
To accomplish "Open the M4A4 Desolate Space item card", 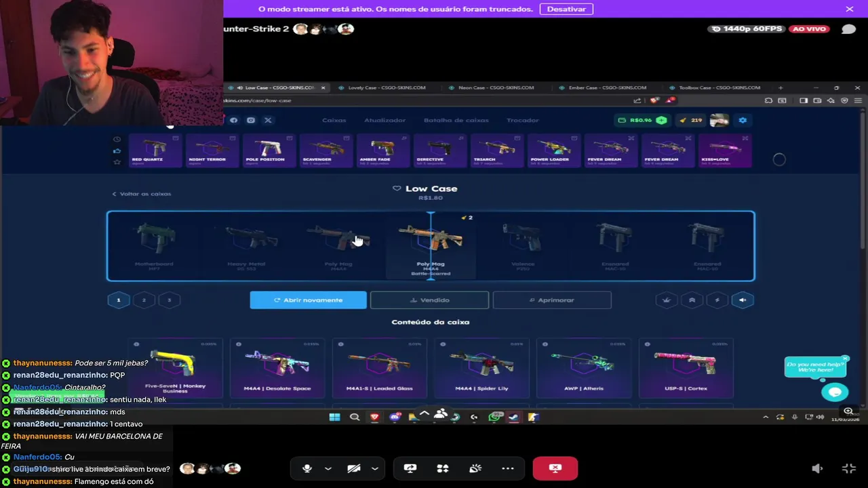I will coord(277,367).
